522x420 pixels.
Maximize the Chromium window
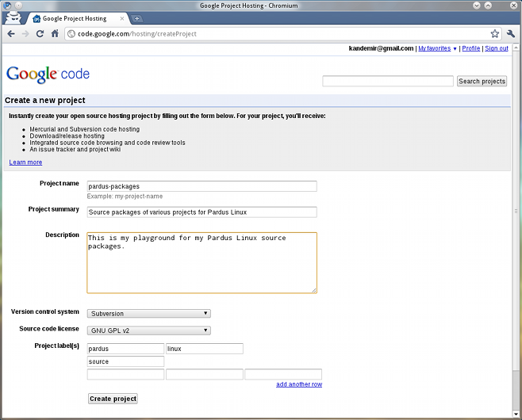[x=488, y=6]
